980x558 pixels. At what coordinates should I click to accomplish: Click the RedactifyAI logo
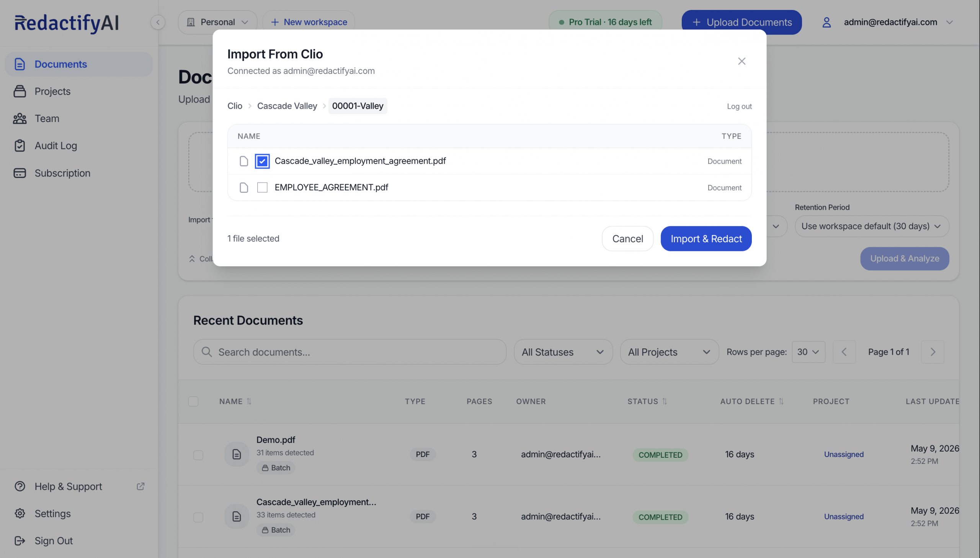[x=67, y=23]
